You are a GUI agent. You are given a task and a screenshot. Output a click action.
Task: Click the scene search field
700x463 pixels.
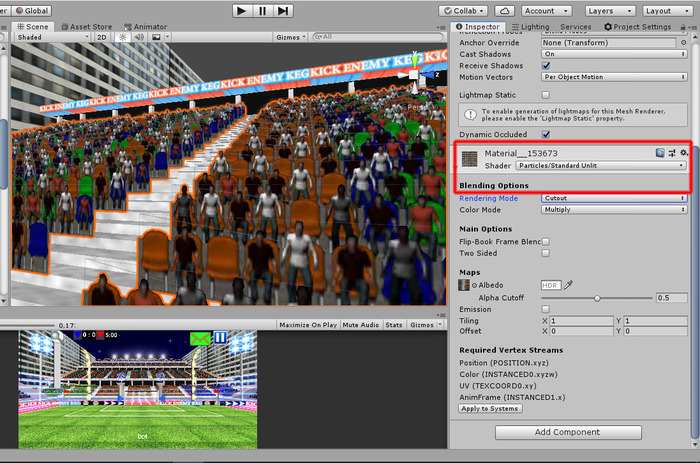pyautogui.click(x=378, y=37)
